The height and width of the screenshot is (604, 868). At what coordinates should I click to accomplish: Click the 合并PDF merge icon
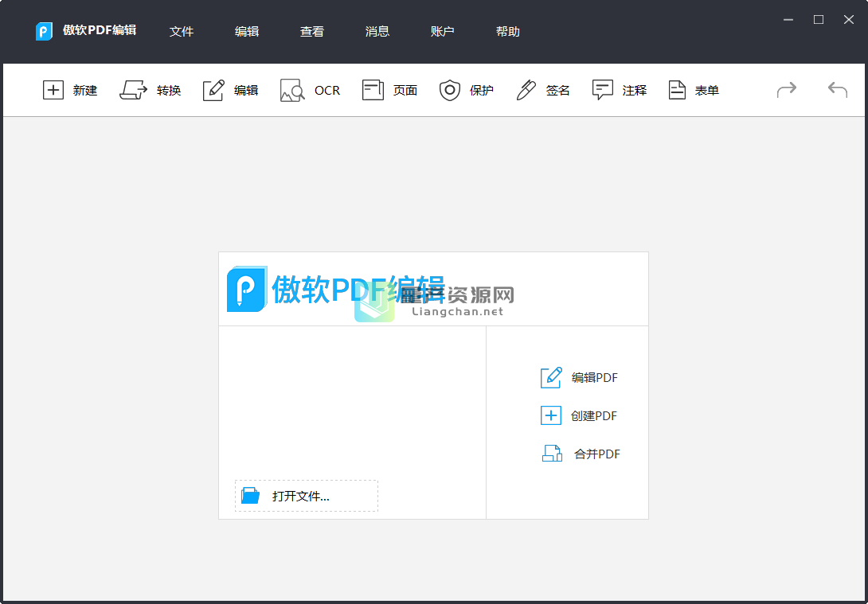(552, 454)
